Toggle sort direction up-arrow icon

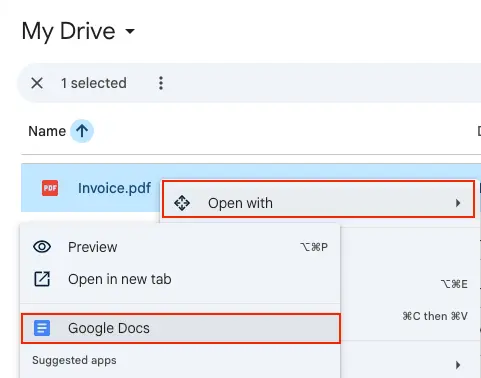point(82,131)
